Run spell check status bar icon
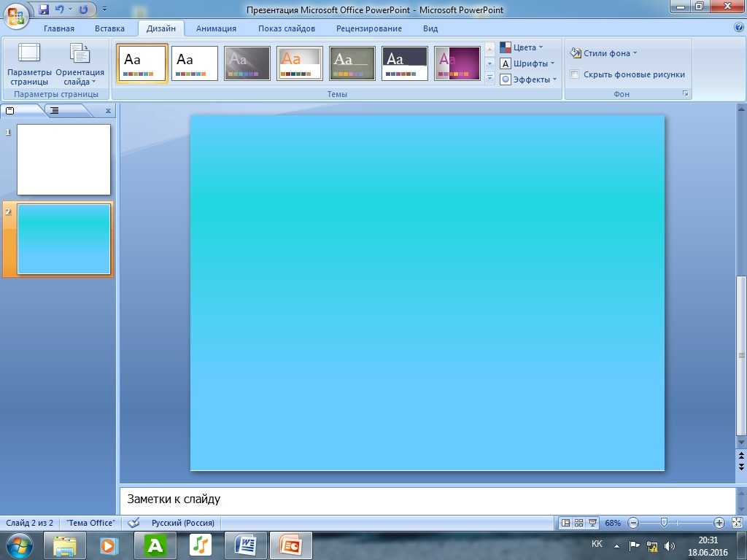 [x=134, y=523]
